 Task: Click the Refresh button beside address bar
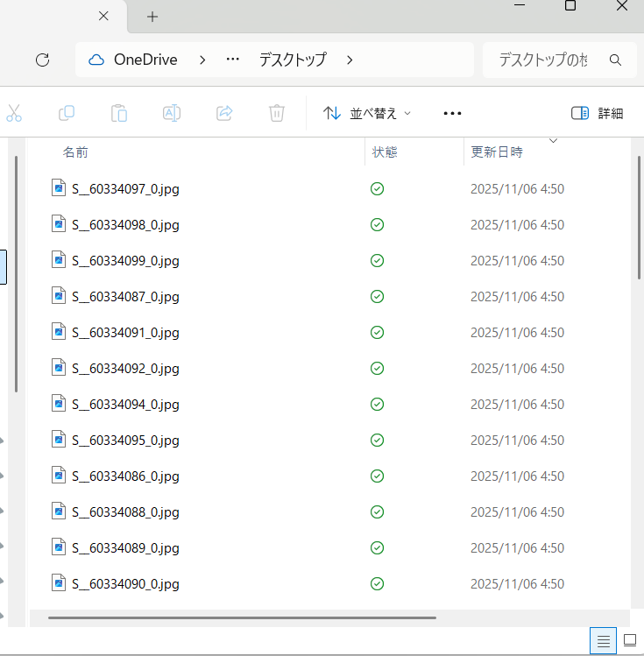[42, 60]
